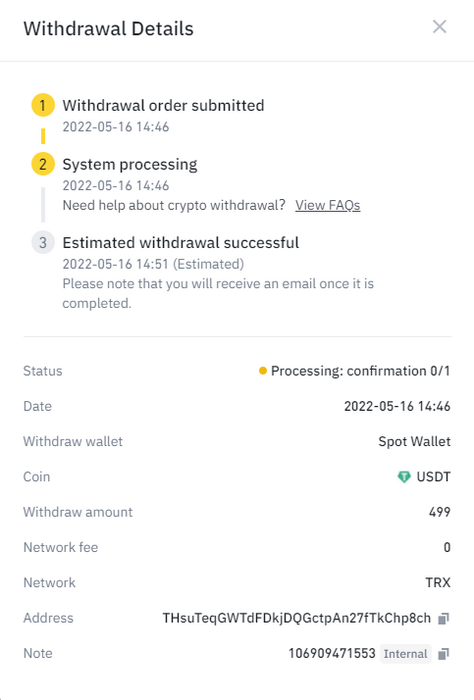Click the note number 106909471553

tap(332, 654)
